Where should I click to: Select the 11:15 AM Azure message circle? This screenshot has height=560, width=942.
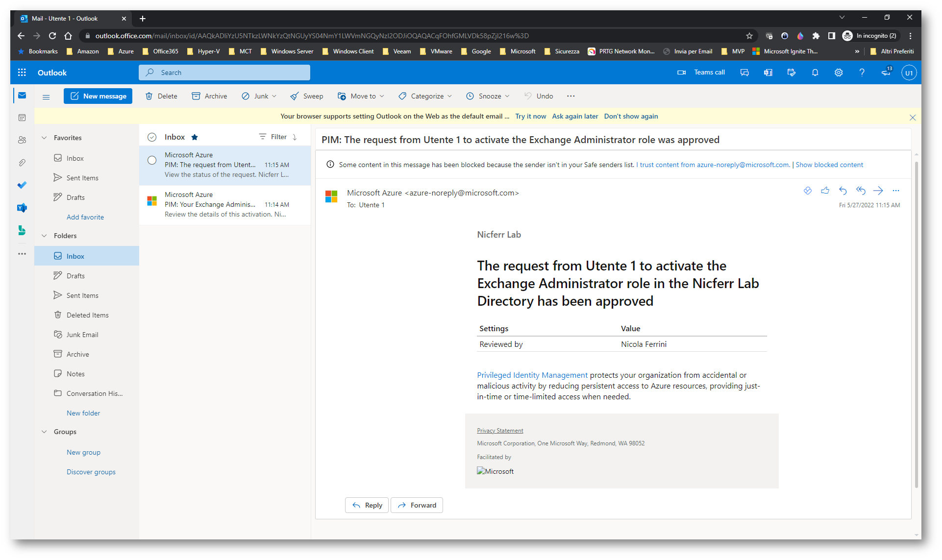152,160
